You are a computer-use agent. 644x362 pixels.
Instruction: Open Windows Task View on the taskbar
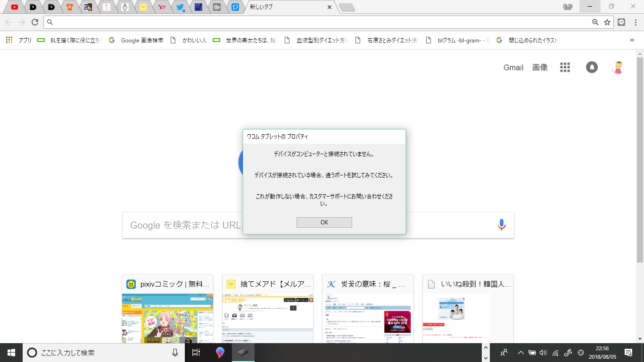196,353
